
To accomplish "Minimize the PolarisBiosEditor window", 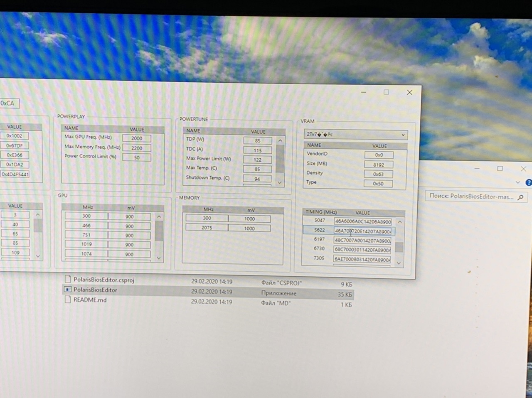I will point(364,92).
